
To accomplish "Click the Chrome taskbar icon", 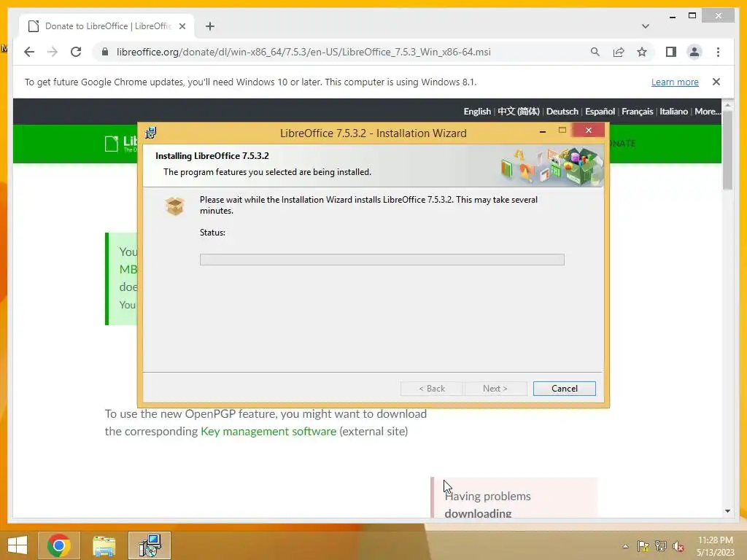I will pyautogui.click(x=58, y=545).
